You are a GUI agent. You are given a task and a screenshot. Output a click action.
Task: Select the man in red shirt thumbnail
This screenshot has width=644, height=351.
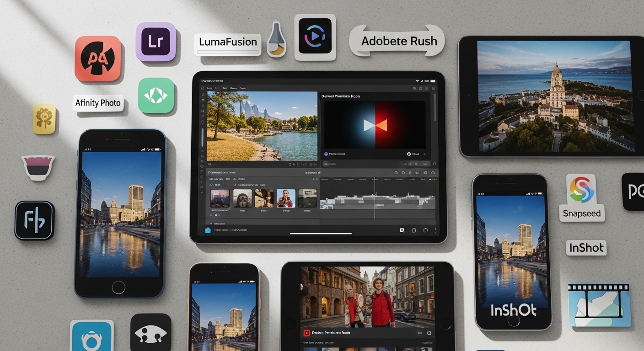[286, 198]
